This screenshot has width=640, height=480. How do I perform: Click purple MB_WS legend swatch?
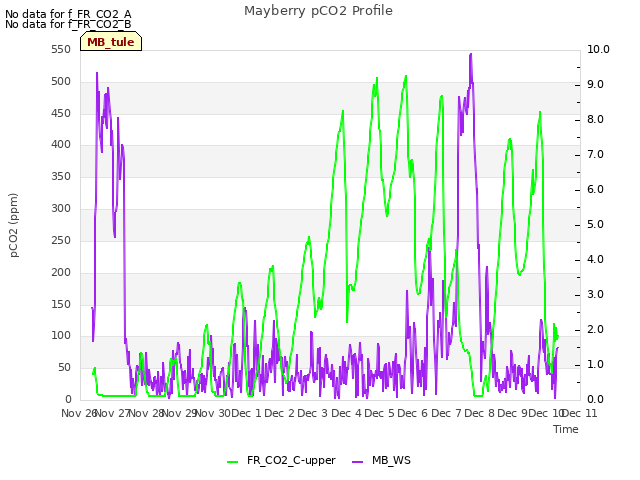tap(358, 461)
